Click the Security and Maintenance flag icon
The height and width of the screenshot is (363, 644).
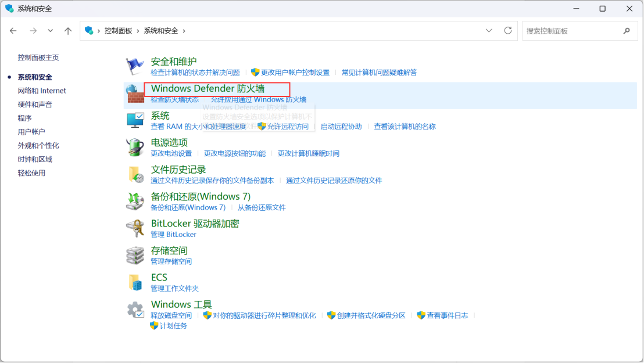135,66
